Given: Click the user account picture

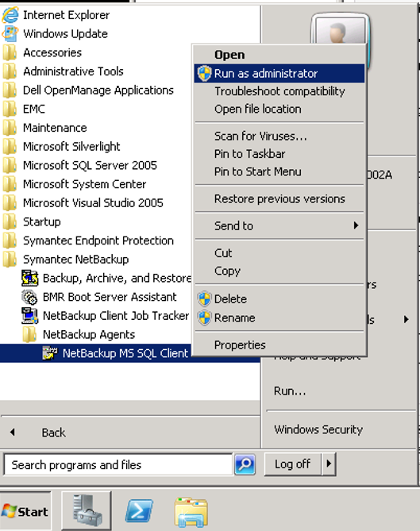Looking at the screenshot, I should 340,30.
